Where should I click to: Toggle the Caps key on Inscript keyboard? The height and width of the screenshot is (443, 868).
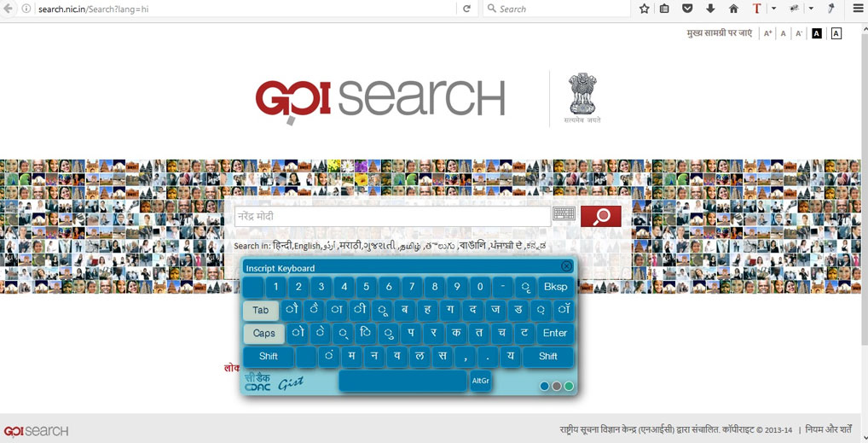coord(264,333)
